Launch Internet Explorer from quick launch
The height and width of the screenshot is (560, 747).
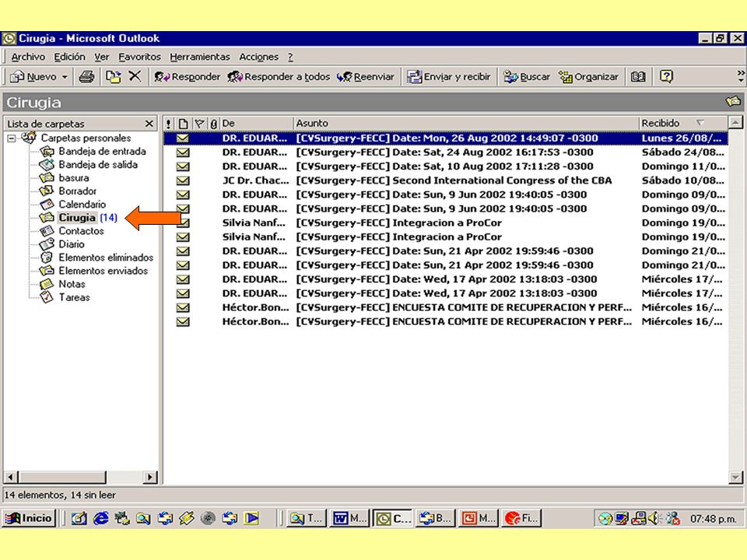100,518
